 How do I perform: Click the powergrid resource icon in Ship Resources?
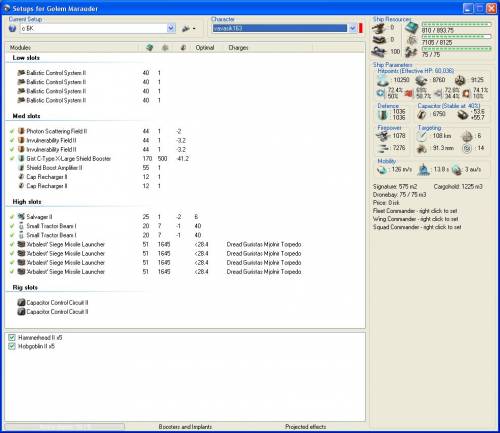click(x=412, y=40)
